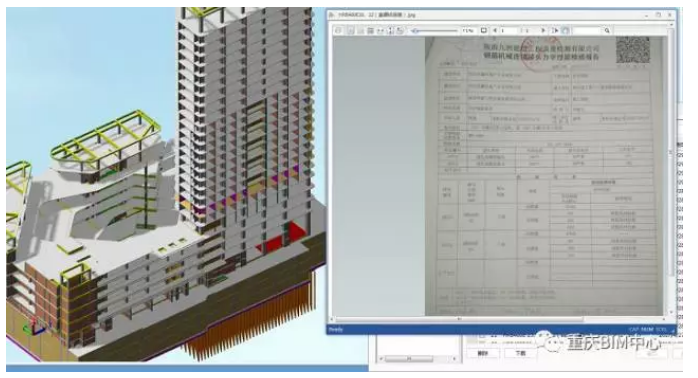
Task: Click the magnifier search icon in viewer toolbar
Action: tap(607, 30)
